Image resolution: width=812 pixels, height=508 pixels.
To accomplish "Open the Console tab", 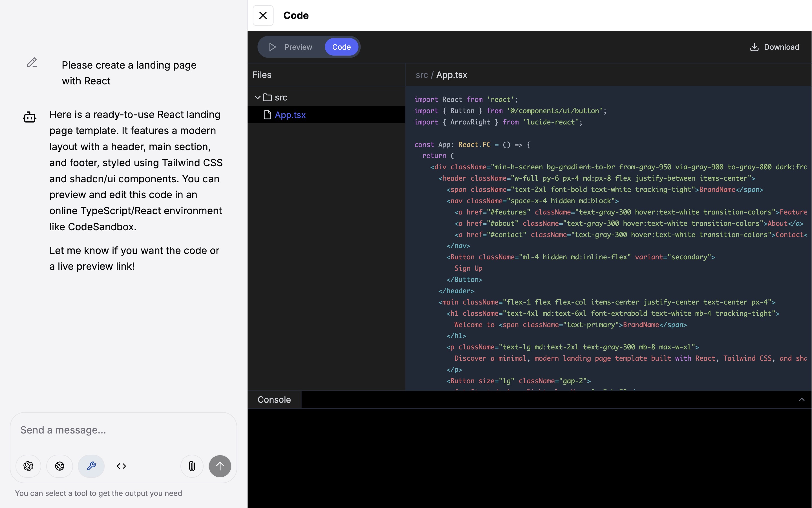I will [274, 399].
